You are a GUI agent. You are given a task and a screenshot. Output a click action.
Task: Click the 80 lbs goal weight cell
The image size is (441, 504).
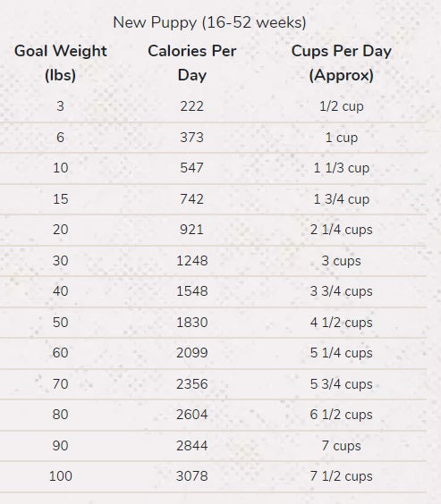(x=61, y=415)
